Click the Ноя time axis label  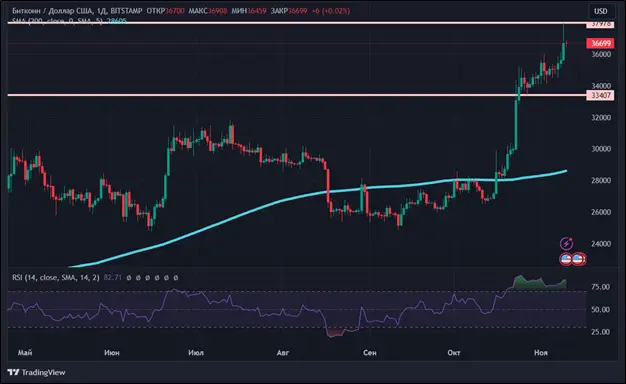tap(541, 352)
